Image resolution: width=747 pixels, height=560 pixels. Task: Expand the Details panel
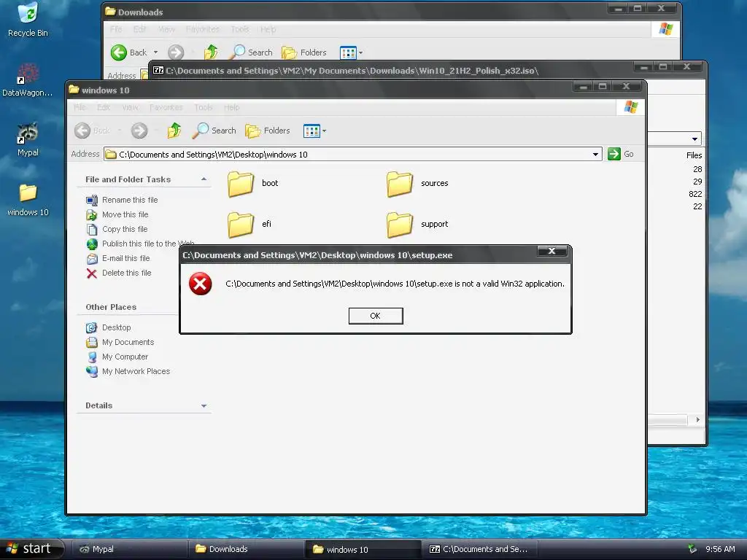pyautogui.click(x=204, y=405)
